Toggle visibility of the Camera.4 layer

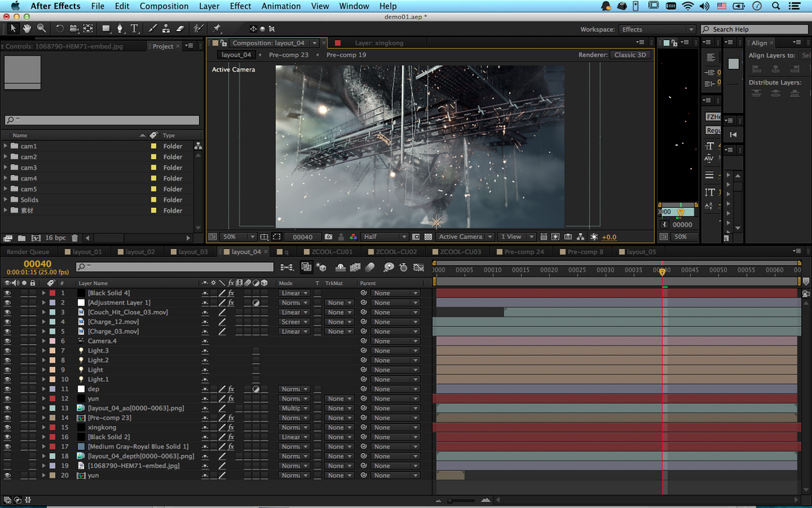pyautogui.click(x=8, y=341)
